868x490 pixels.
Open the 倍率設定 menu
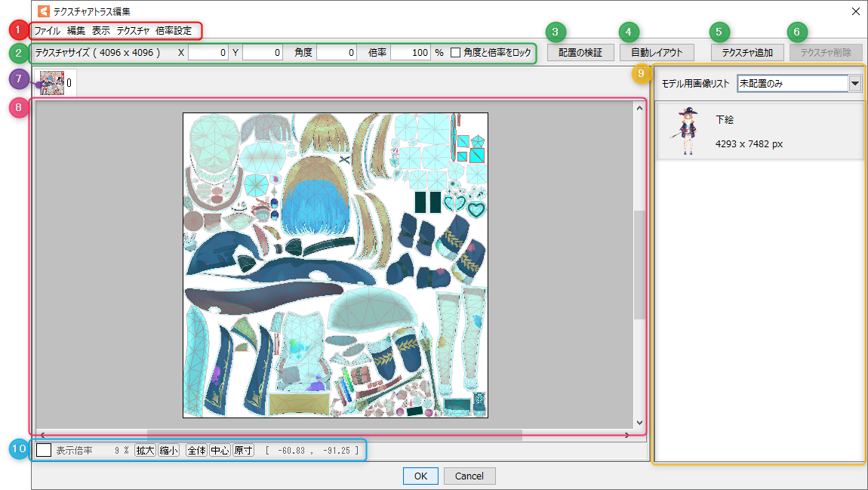coord(174,31)
